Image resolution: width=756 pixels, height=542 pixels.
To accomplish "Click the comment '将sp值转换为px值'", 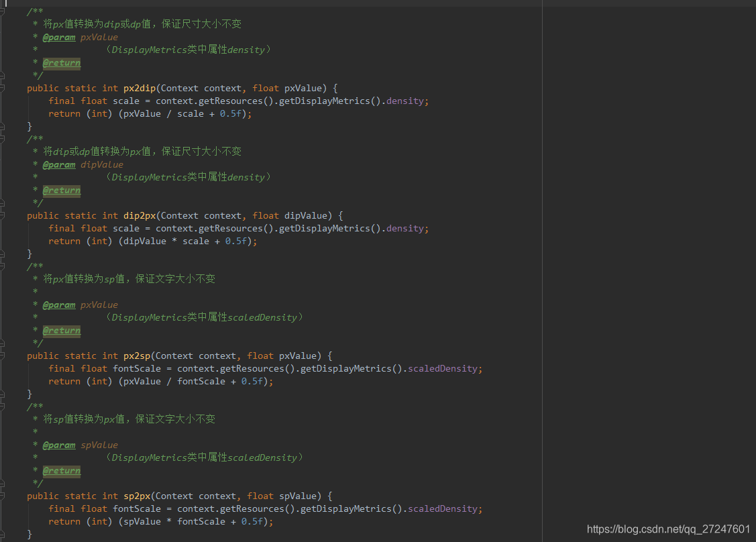I will (x=84, y=419).
